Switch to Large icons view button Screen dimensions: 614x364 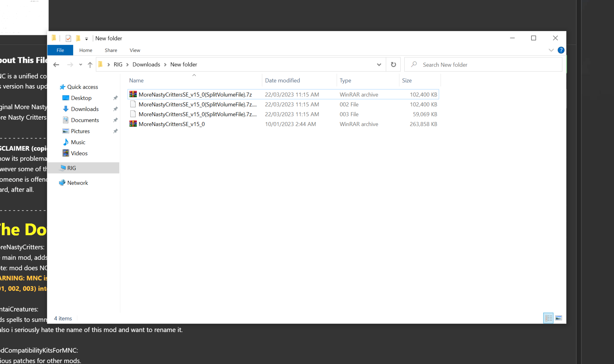(559, 318)
